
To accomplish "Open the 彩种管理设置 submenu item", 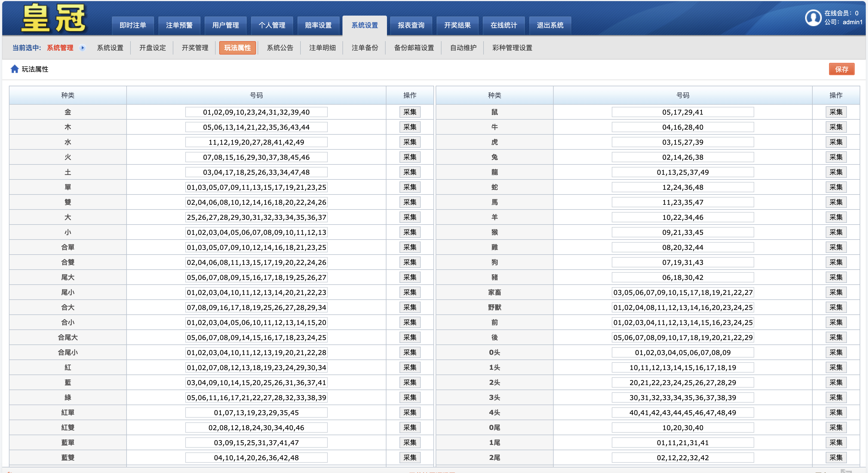I will click(x=512, y=48).
